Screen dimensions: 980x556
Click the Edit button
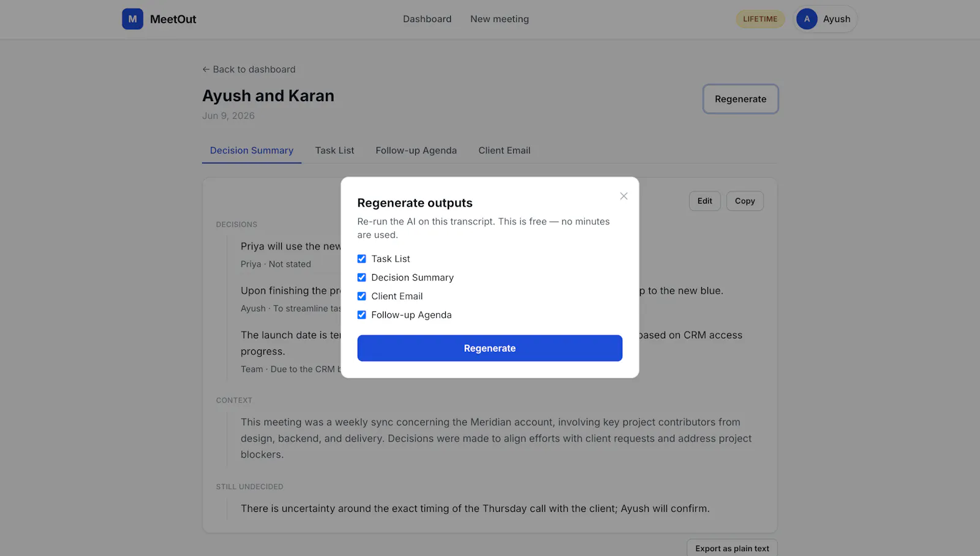704,201
